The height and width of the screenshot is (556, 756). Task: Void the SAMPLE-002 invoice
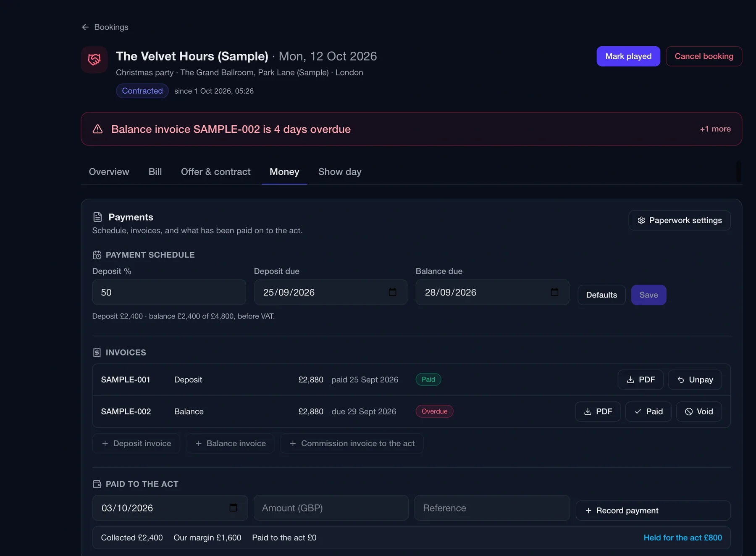pyautogui.click(x=699, y=411)
